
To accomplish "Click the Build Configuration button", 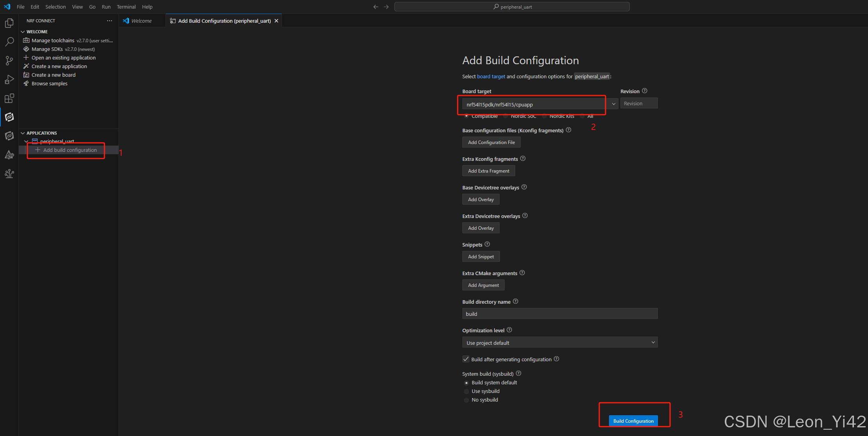I will point(633,421).
